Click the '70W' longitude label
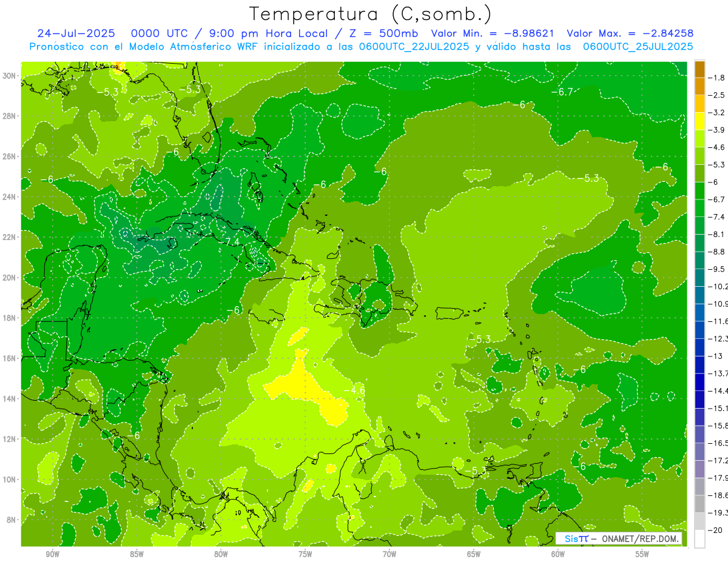The image size is (728, 562). 389,554
